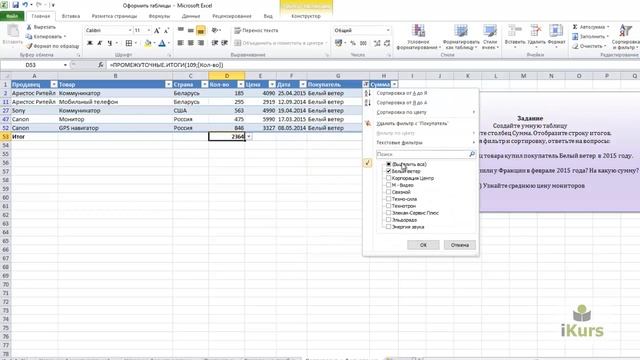Click the Insert cells icon

pyautogui.click(x=515, y=31)
